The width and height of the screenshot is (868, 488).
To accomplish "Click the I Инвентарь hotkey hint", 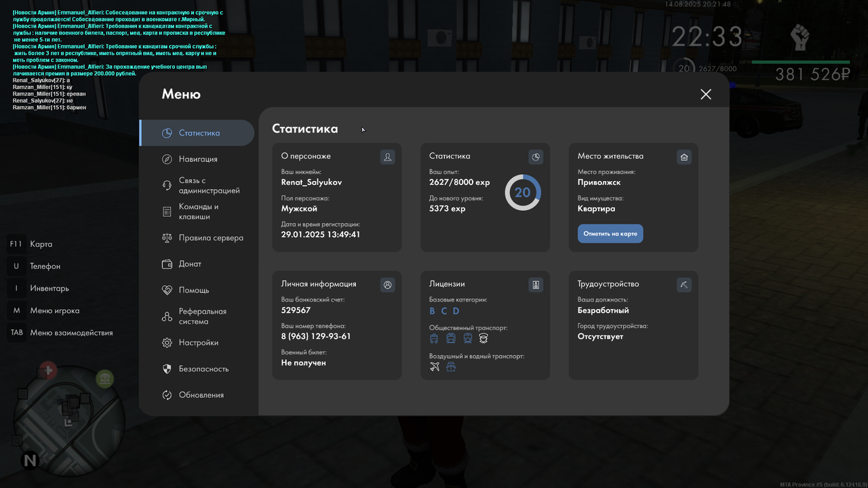I will [39, 288].
